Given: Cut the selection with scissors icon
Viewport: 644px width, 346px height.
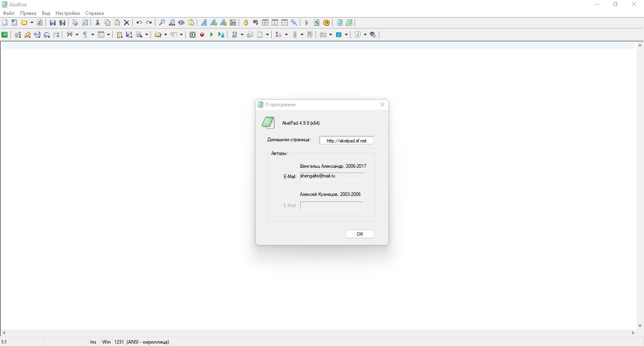Looking at the screenshot, I should point(97,23).
